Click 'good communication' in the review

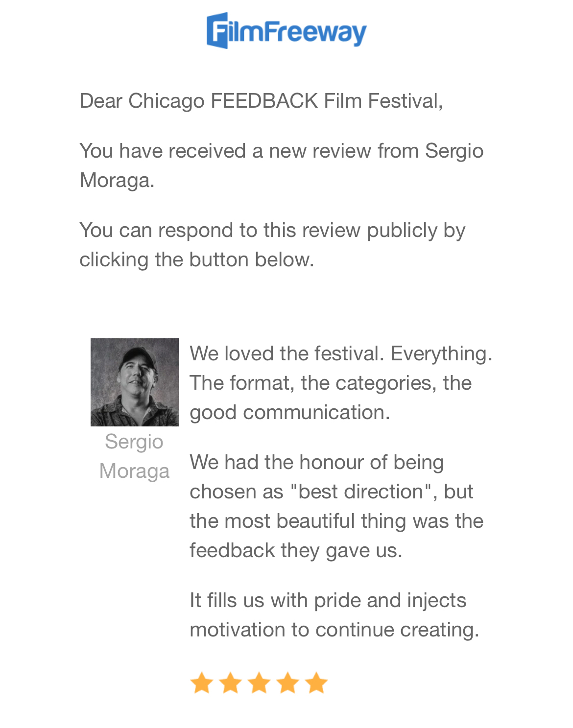point(289,412)
